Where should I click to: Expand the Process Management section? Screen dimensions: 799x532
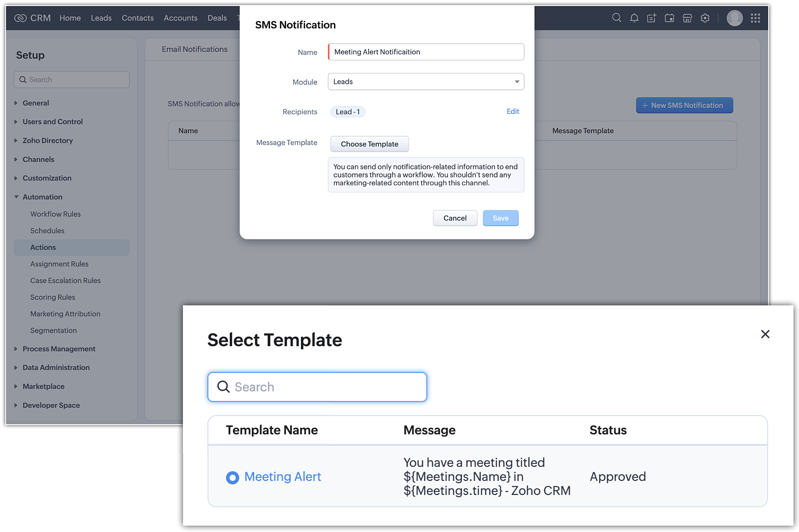pos(59,349)
